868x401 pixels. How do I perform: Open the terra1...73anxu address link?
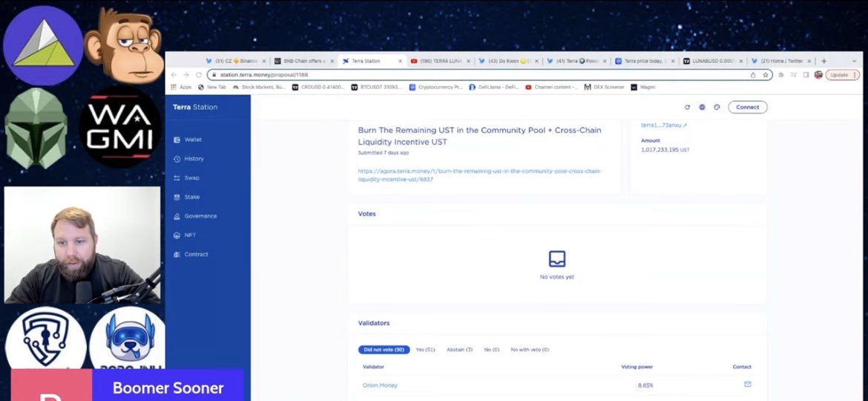[x=664, y=125]
